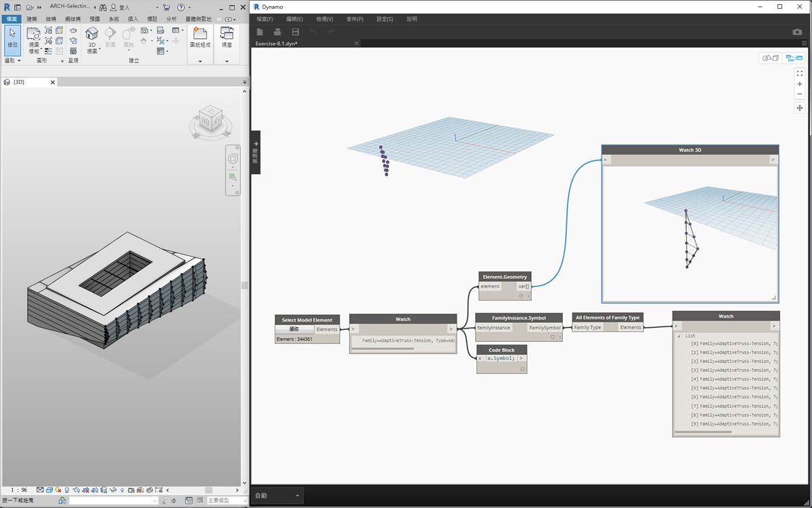This screenshot has width=812, height=508.
Task: Click the Revit quick access Open folder icon
Action: point(30,7)
